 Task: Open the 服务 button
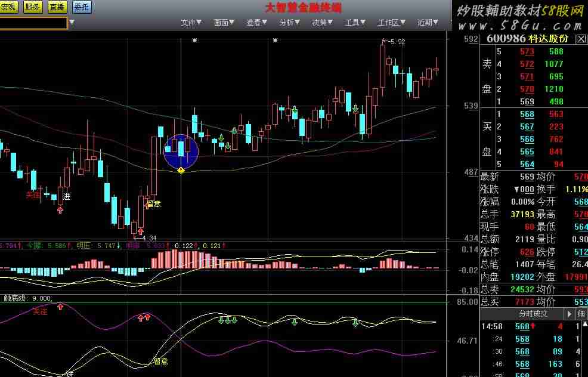coord(33,7)
